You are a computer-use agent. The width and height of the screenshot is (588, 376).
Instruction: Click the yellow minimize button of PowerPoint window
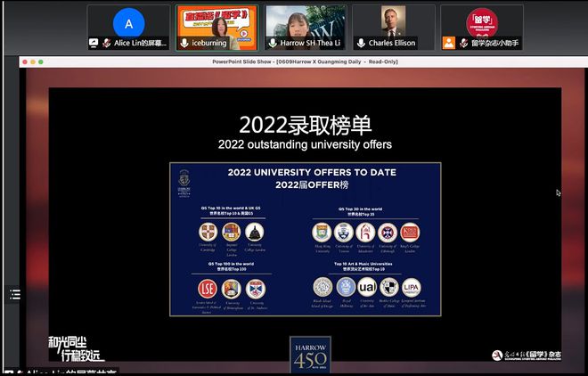[33, 61]
